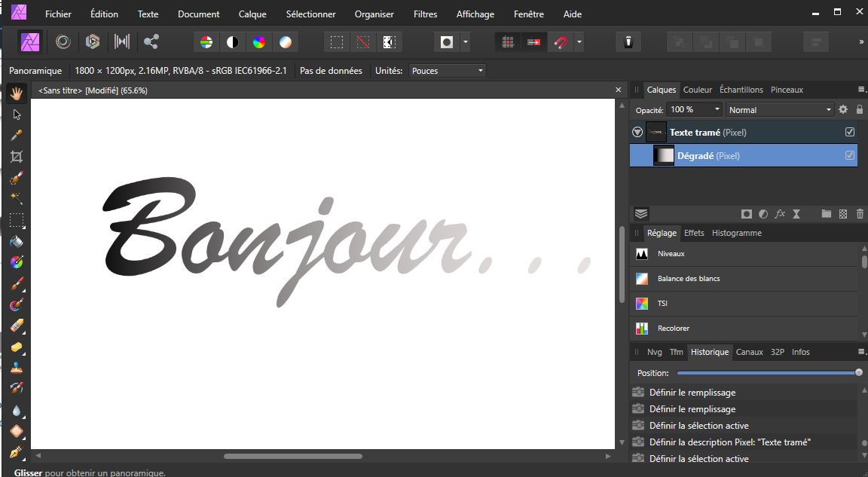
Task: Apply Auto White Balance from the toolbar
Action: point(286,43)
